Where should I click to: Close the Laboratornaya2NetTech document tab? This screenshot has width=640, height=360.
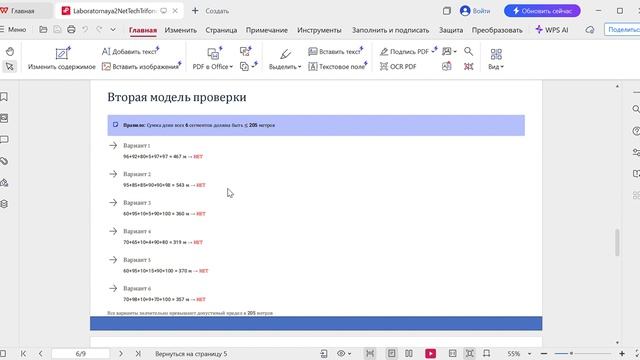175,11
